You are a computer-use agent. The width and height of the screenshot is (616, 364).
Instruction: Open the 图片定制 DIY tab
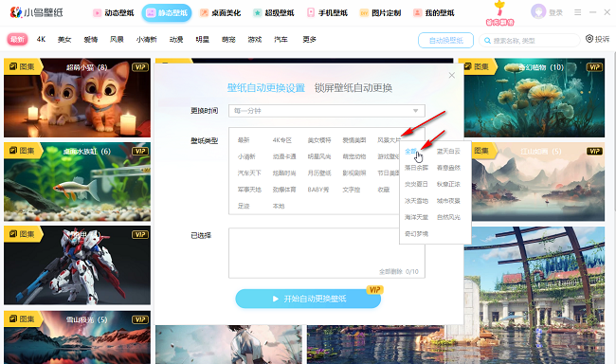[x=380, y=13]
